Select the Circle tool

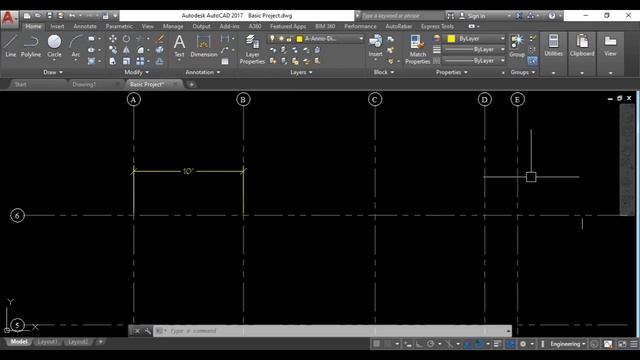(54, 46)
